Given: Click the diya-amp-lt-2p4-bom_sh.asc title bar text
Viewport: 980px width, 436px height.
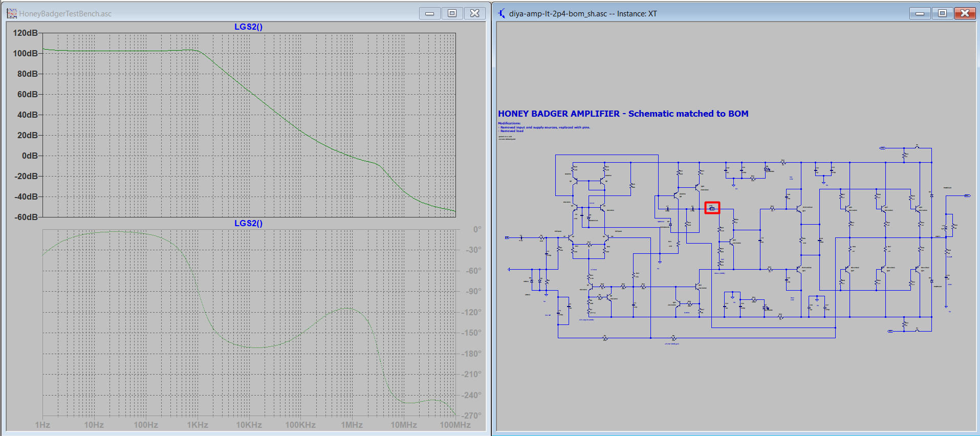Looking at the screenshot, I should pos(583,14).
